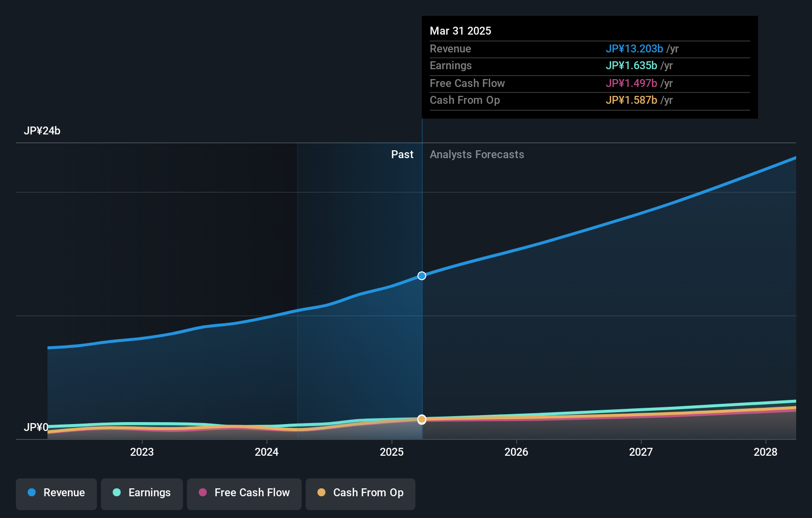Click the JP¥0 y-axis label
This screenshot has width=812, height=518.
click(36, 427)
